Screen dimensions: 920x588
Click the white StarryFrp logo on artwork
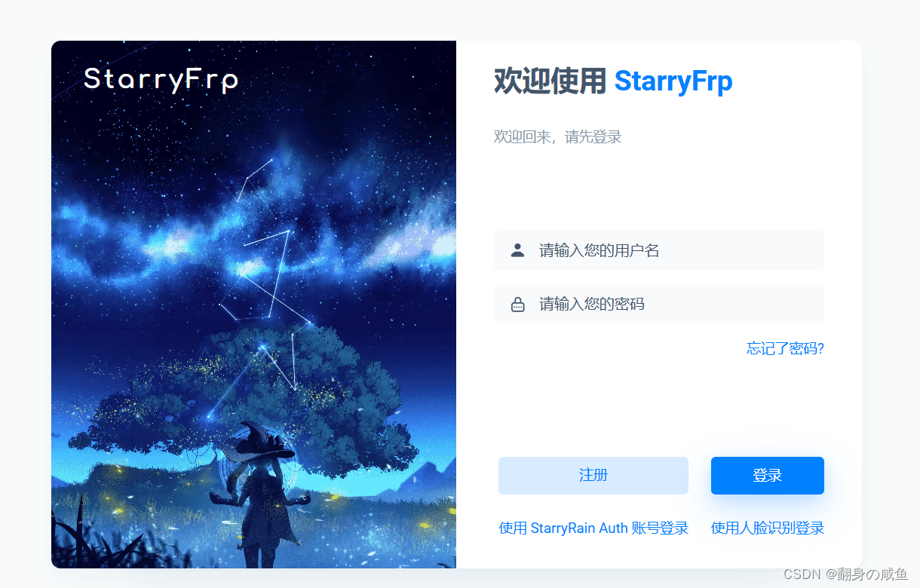coord(161,79)
